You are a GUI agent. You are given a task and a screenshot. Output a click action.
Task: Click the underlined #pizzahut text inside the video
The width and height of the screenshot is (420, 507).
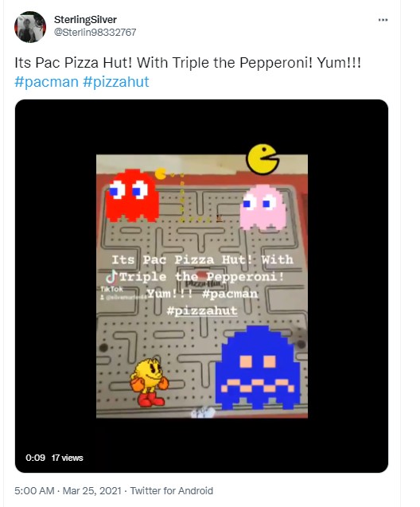(202, 310)
